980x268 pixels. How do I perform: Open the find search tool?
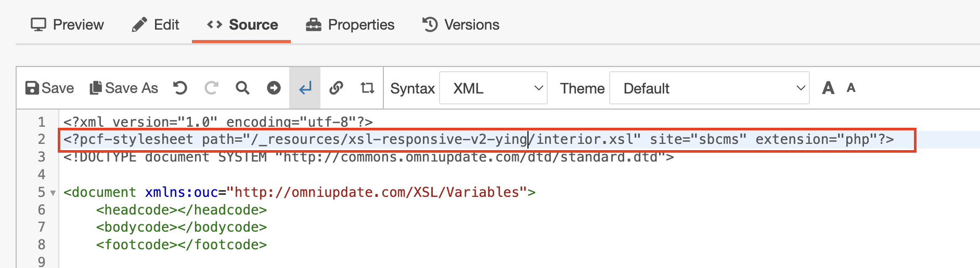coord(242,88)
